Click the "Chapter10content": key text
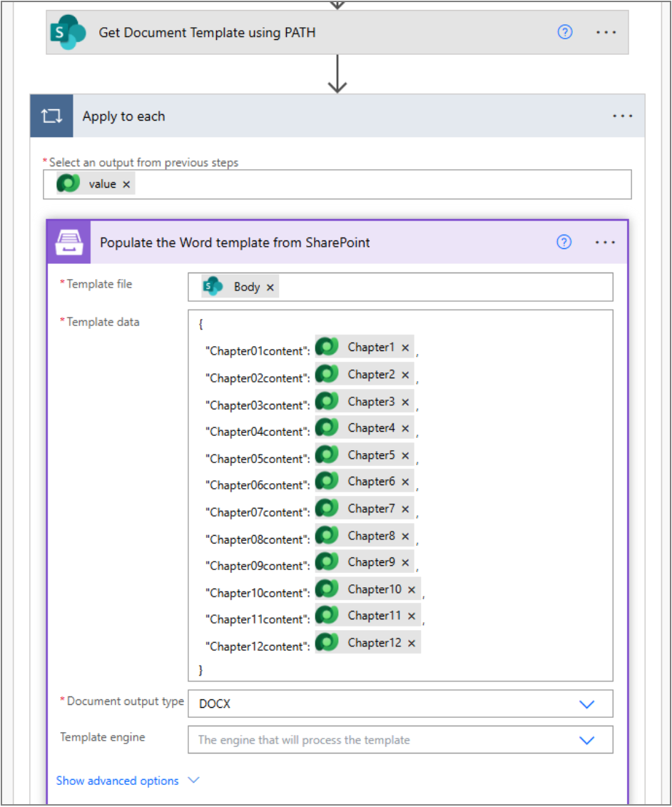 pos(258,593)
